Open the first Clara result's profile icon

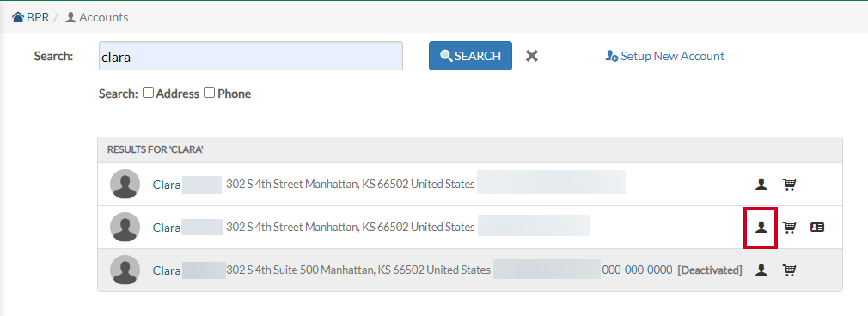point(761,185)
